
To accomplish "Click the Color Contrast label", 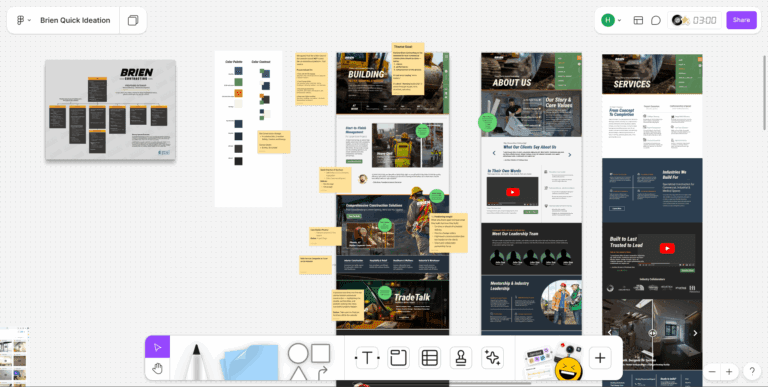I will tap(261, 62).
